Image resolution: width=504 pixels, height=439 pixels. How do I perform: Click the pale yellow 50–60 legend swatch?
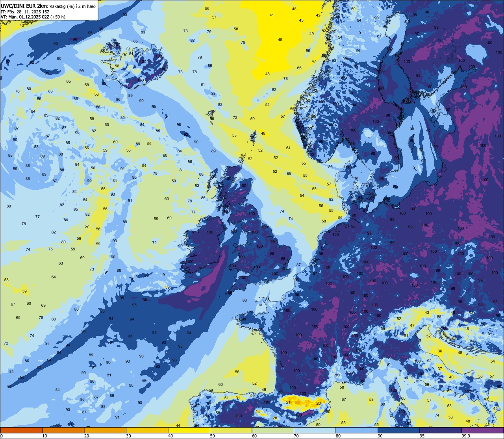click(x=231, y=430)
